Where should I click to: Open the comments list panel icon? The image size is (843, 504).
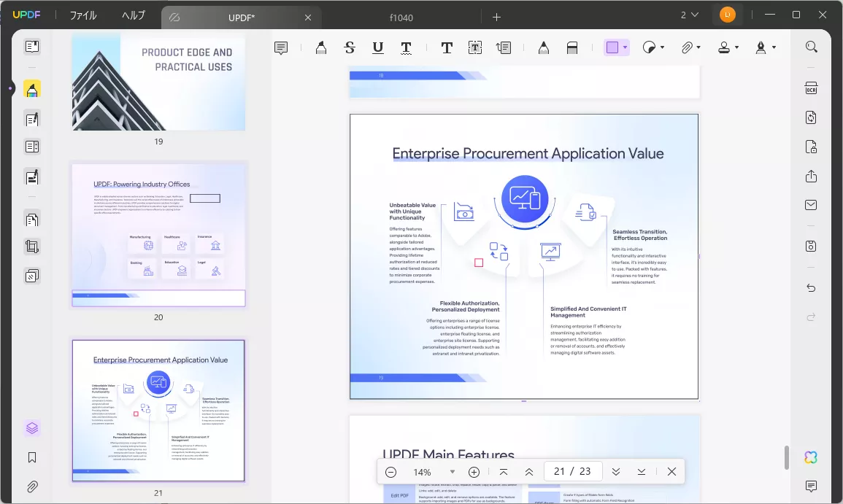pyautogui.click(x=812, y=486)
